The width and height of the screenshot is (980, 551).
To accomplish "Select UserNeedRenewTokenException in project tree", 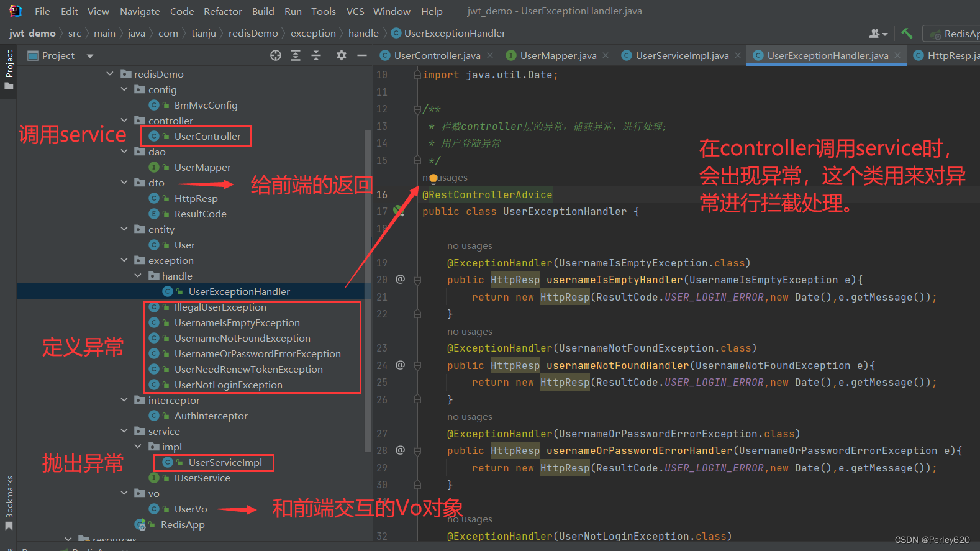I will (248, 369).
